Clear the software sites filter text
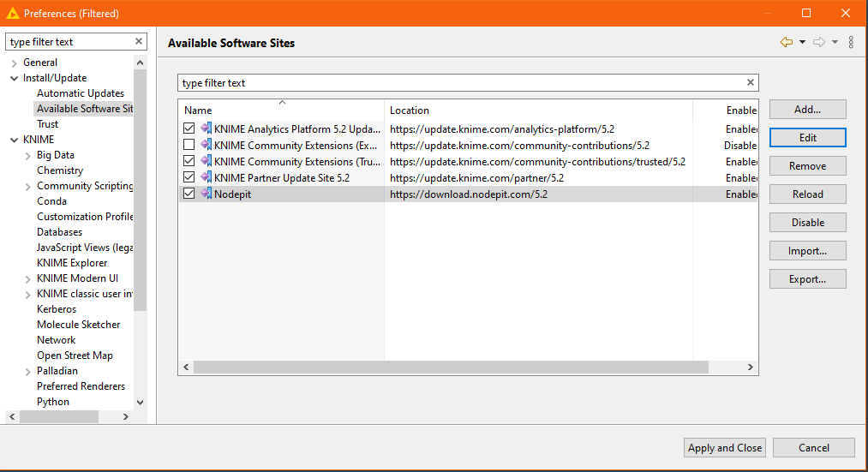This screenshot has height=472, width=868. point(750,82)
